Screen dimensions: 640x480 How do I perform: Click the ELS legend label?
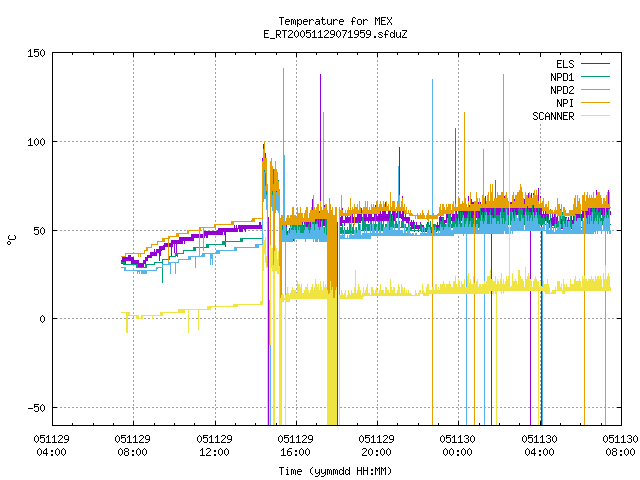565,64
